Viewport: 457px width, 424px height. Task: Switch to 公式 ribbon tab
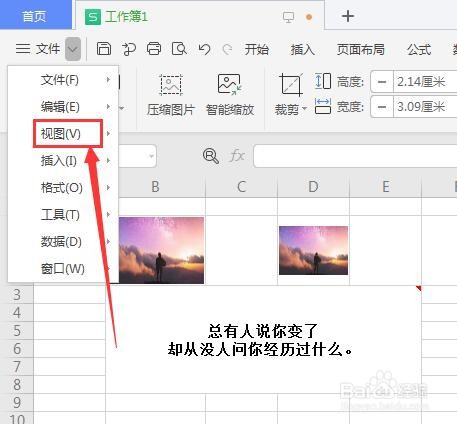click(419, 49)
